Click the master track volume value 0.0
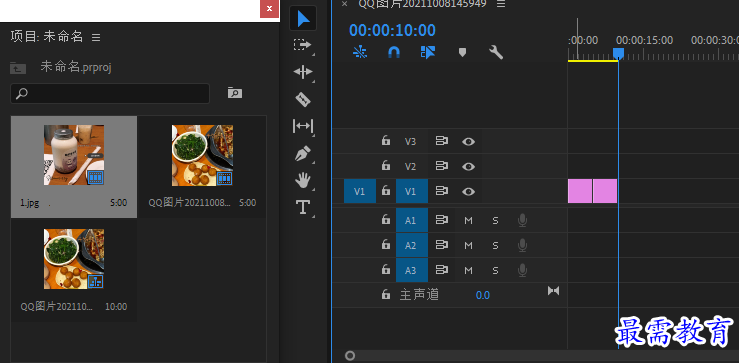This screenshot has height=363, width=739. pos(483,296)
